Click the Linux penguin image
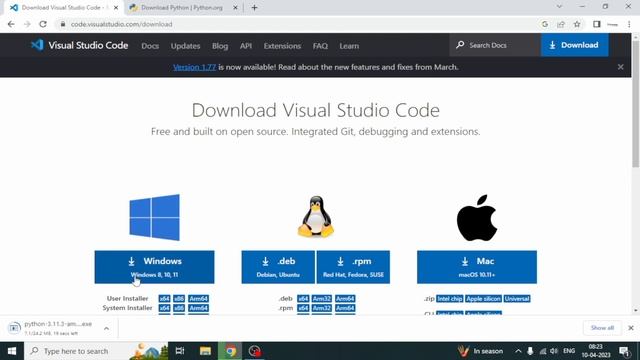Image resolution: width=640 pixels, height=360 pixels. click(316, 216)
